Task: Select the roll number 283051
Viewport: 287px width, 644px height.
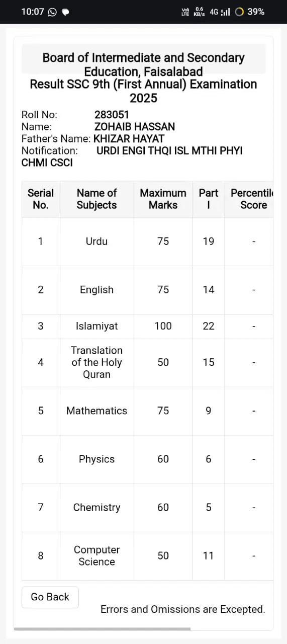Action: click(x=112, y=115)
